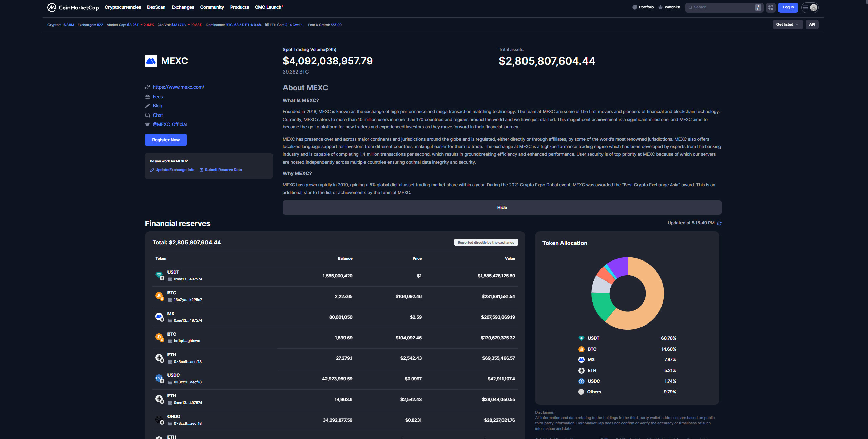
Task: Click the USDT token icon in the table
Action: tap(159, 276)
